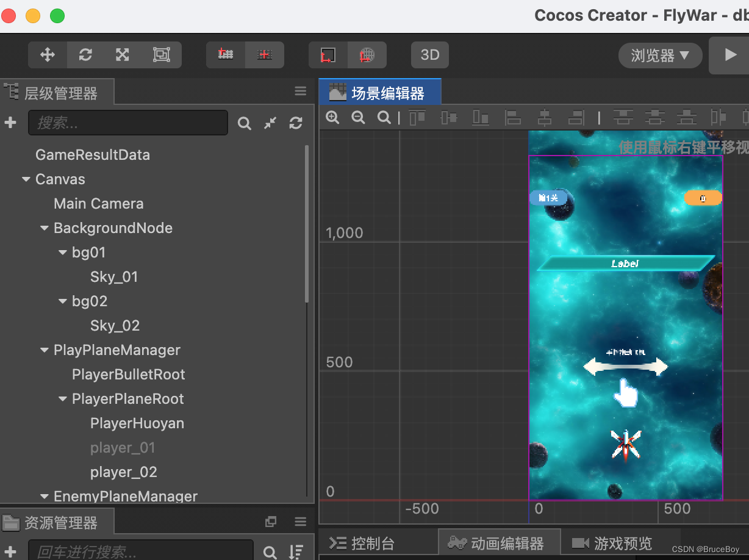
Task: Click the hierarchy search input field
Action: tap(128, 123)
